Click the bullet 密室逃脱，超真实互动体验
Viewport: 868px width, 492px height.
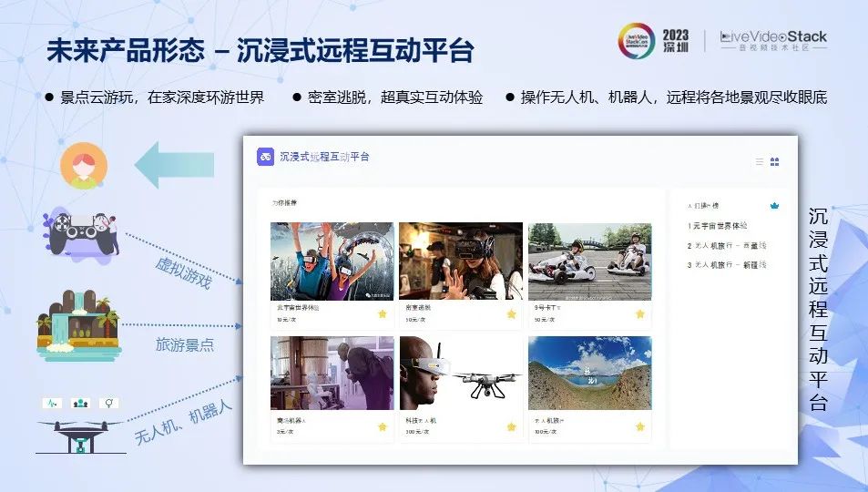(395, 97)
